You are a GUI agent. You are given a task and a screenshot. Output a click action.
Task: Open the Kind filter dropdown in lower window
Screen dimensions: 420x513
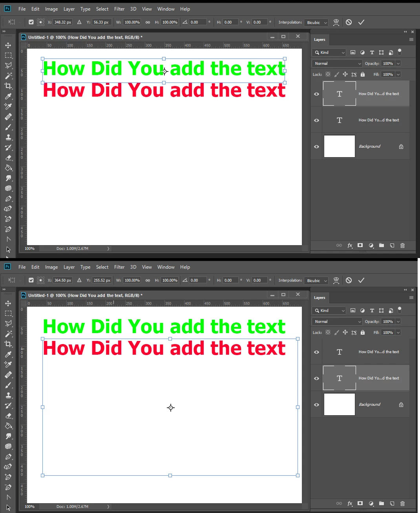(x=329, y=311)
